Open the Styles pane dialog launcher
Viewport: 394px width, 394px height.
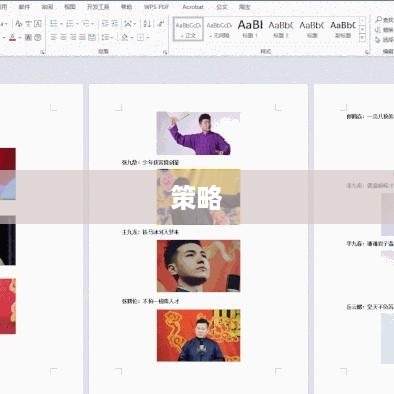coord(367,52)
